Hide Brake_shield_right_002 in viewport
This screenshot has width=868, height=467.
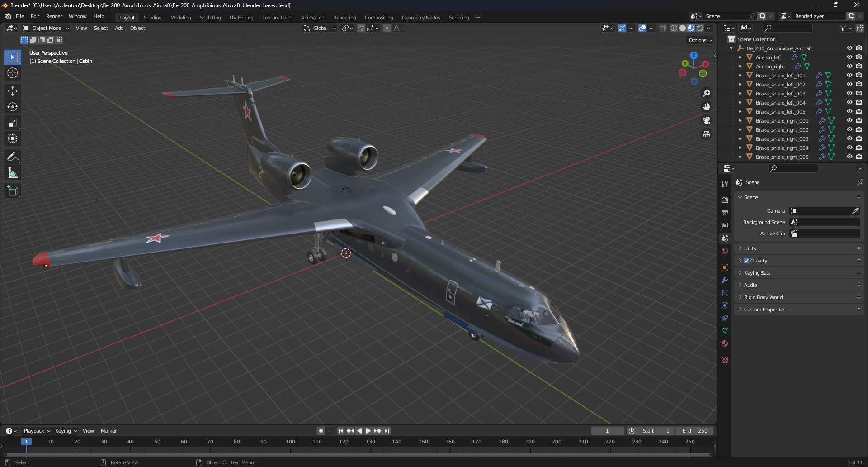tap(849, 129)
